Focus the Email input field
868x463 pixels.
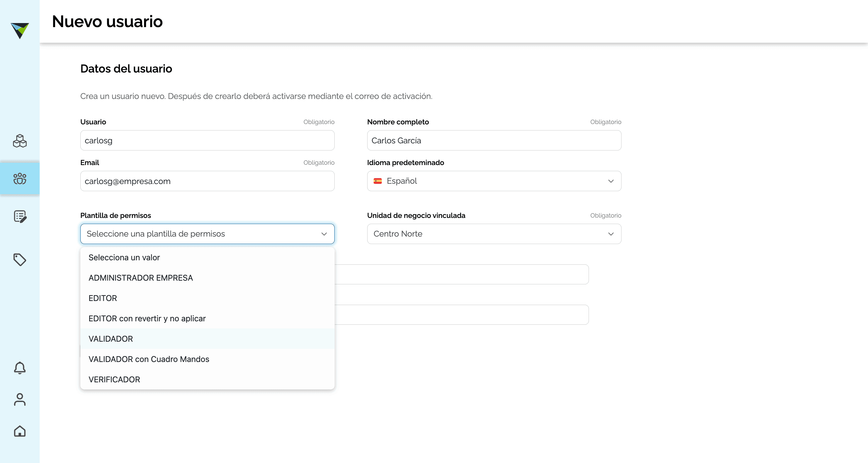(208, 181)
